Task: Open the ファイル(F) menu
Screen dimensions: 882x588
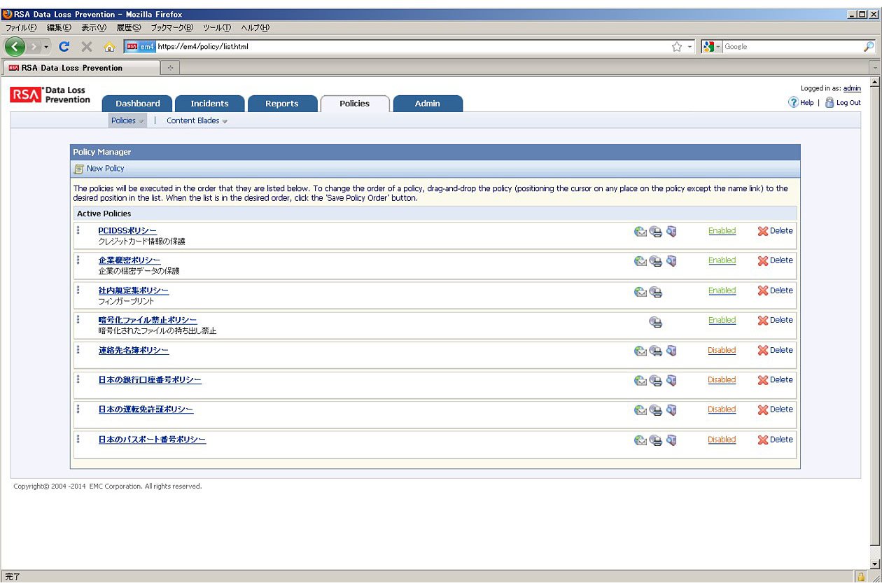Action: (20, 27)
